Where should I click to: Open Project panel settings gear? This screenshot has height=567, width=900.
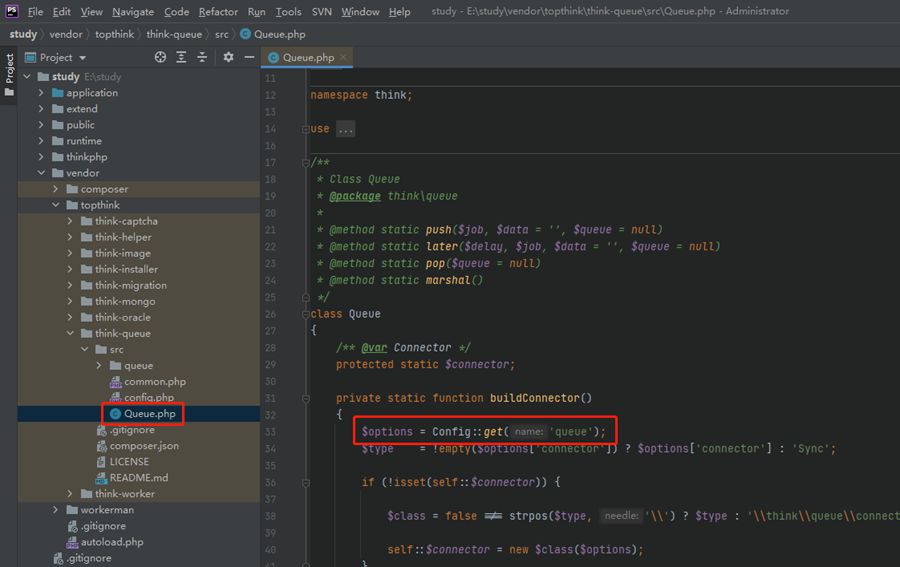[x=228, y=57]
